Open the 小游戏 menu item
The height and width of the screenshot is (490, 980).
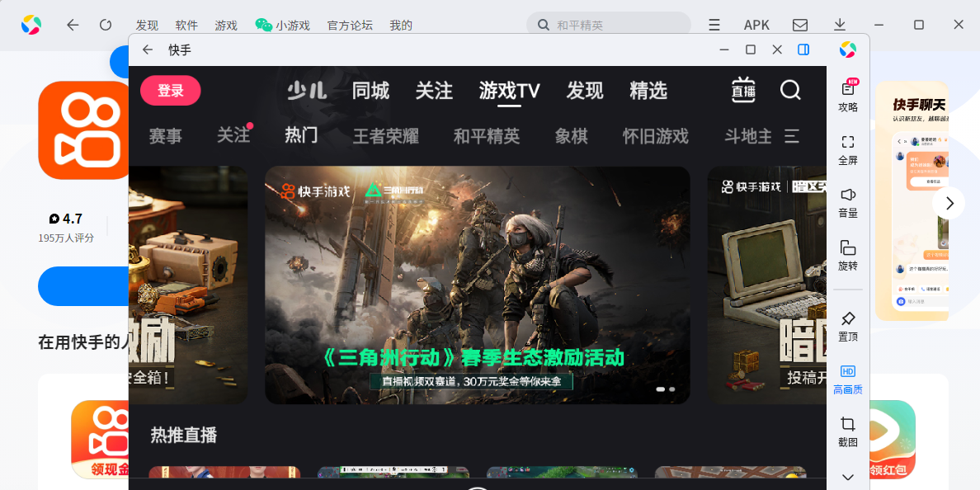tap(282, 26)
